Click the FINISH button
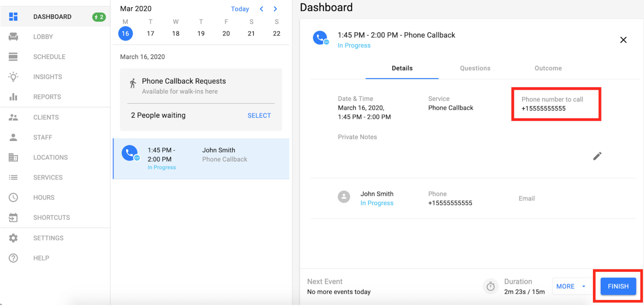 (618, 286)
